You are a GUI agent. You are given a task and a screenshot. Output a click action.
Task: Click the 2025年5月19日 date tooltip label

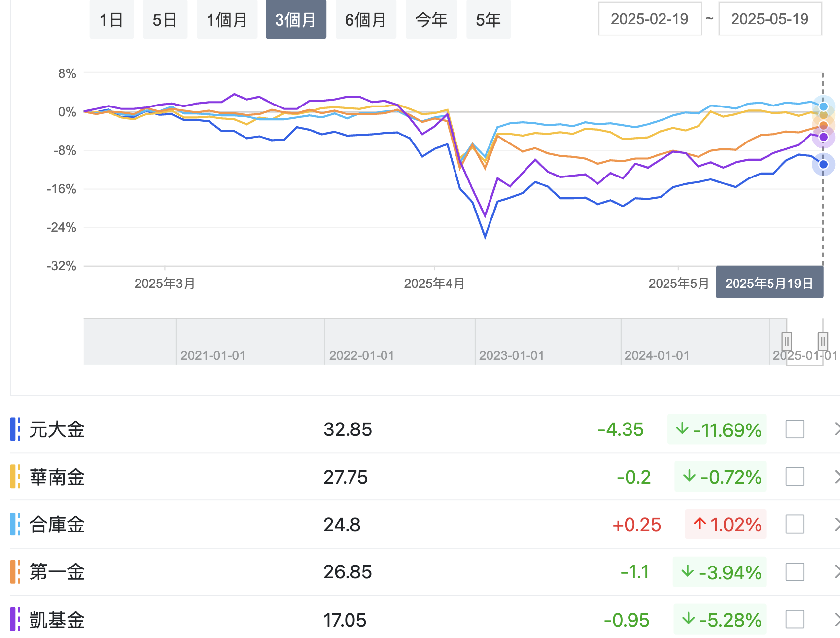click(770, 283)
